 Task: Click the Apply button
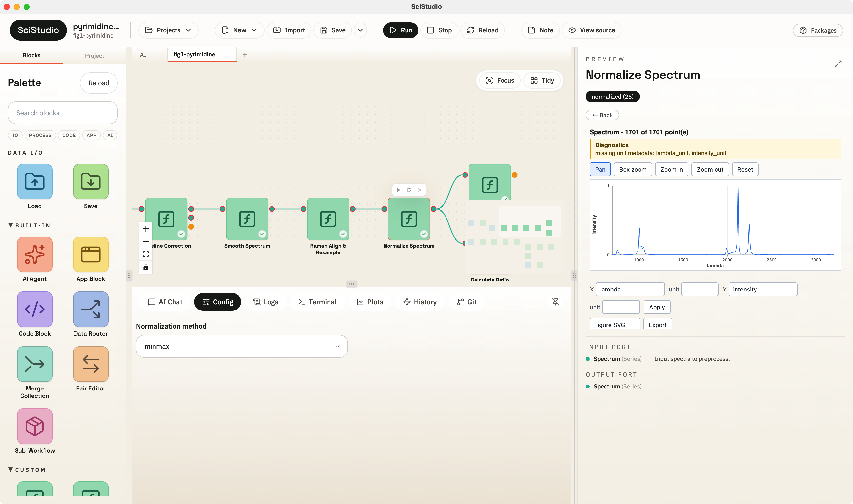(x=657, y=307)
